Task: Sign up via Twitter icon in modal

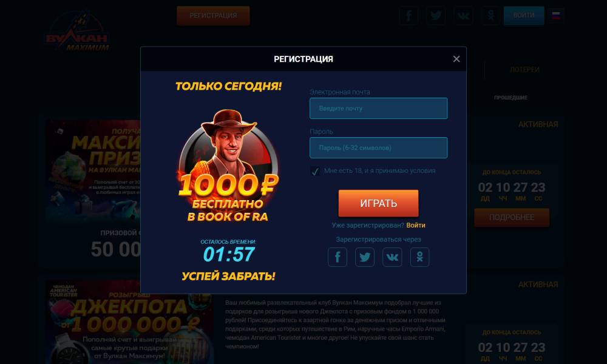Action: [x=365, y=257]
